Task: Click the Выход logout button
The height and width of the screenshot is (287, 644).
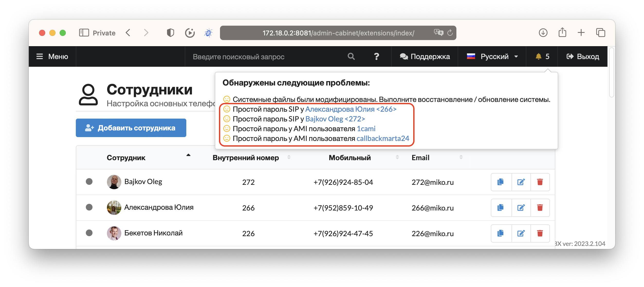Action: tap(583, 56)
